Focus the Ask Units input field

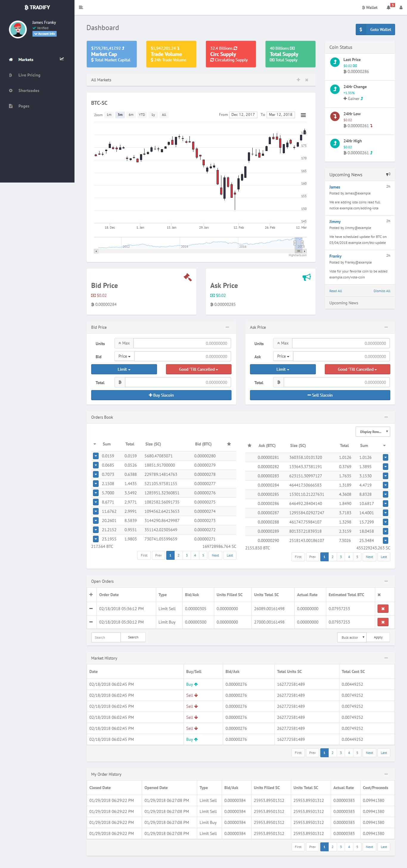pyautogui.click(x=341, y=343)
